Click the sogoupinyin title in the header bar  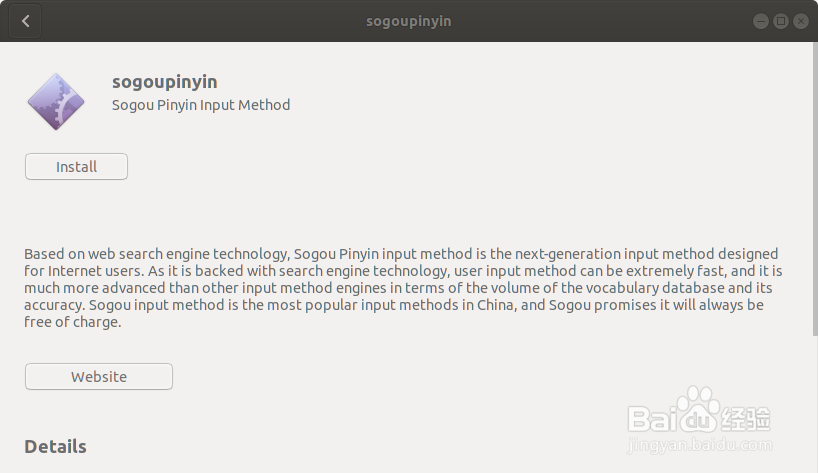pyautogui.click(x=408, y=21)
